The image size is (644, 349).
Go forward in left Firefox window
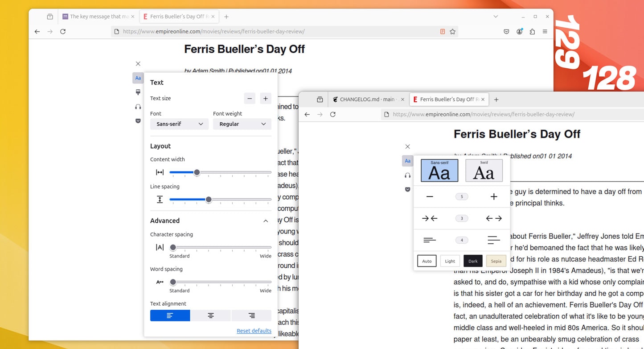[x=50, y=32]
